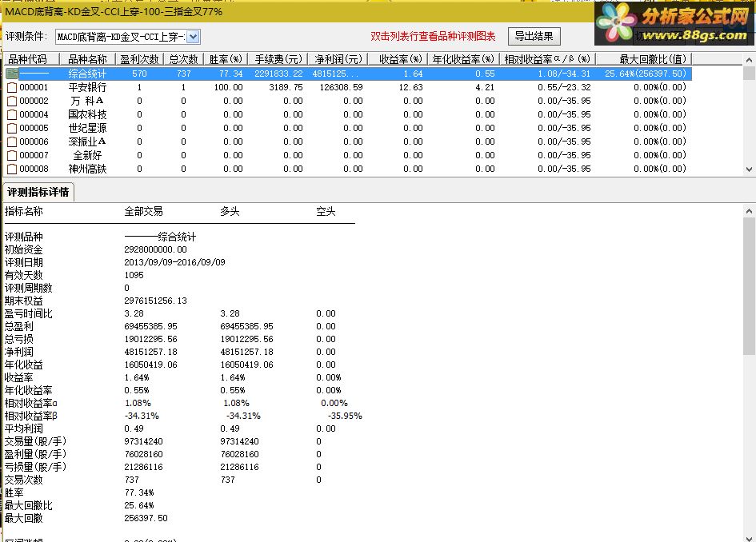Click the 多头 column heading
The image size is (756, 542).
pyautogui.click(x=230, y=212)
